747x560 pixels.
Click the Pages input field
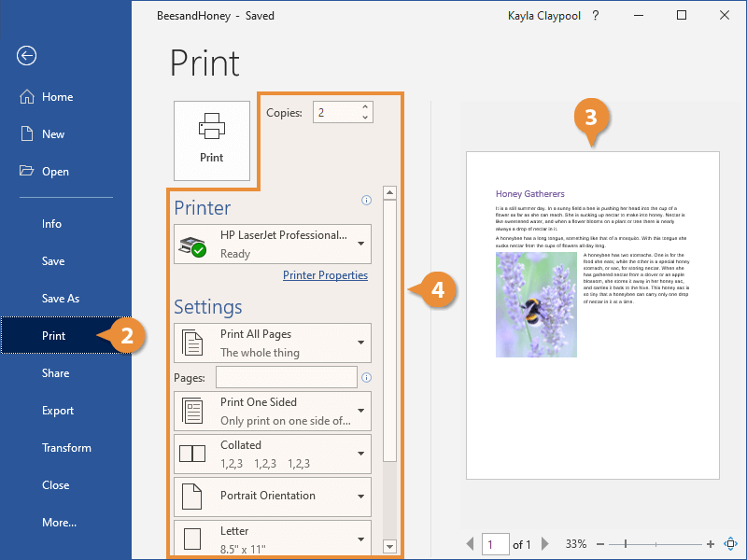(286, 377)
